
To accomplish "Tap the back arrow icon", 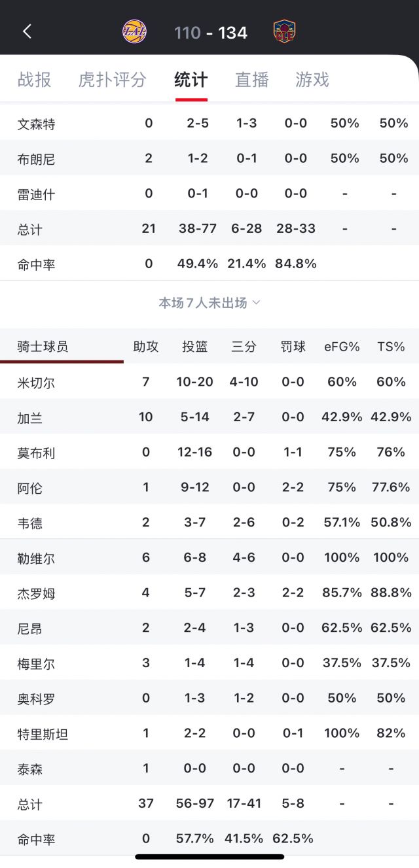I will coord(27,31).
